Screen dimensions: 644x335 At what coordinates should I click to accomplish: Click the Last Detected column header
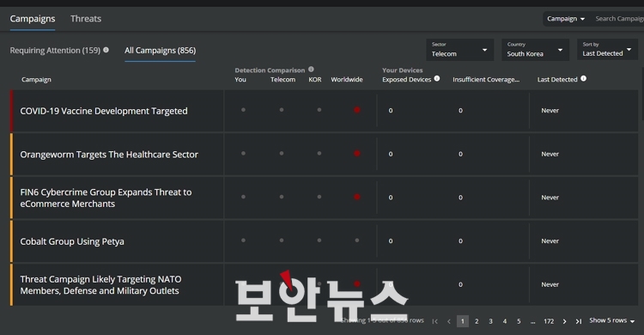pyautogui.click(x=557, y=80)
